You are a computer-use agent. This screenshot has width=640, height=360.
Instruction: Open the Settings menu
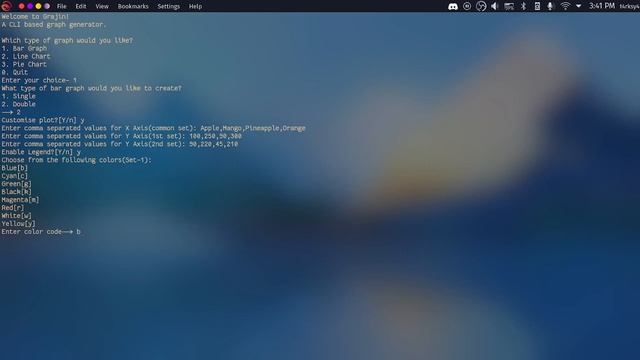coord(169,7)
